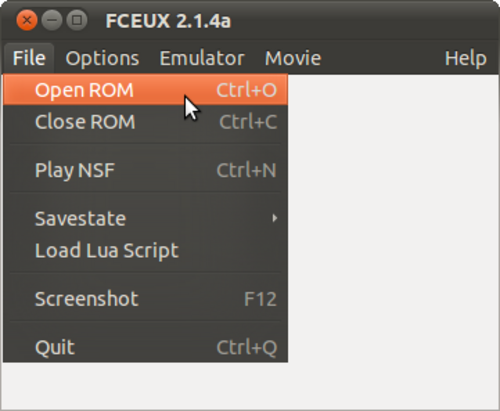Maximize the FCEUX window
Viewport: 500px width, 411px height.
77,20
